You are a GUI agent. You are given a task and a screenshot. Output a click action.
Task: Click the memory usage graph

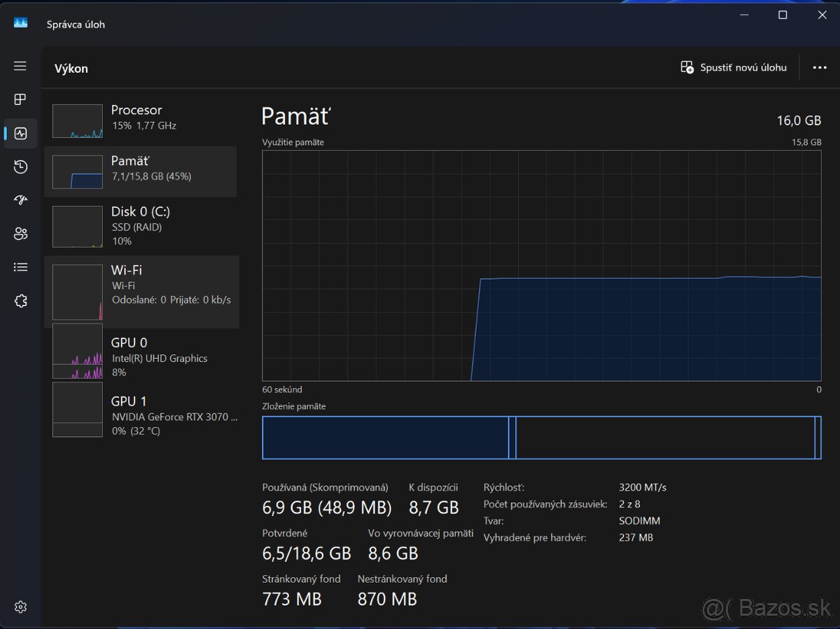[541, 266]
